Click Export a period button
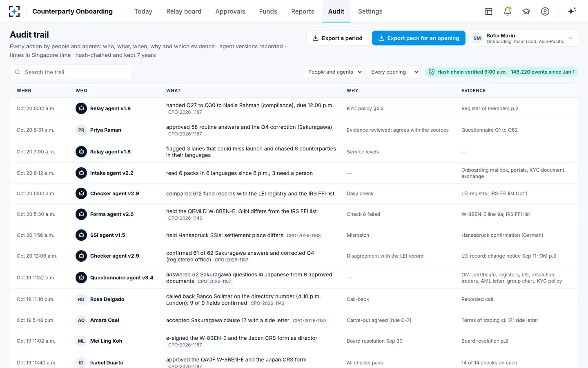The height and width of the screenshot is (368, 588). click(x=338, y=38)
